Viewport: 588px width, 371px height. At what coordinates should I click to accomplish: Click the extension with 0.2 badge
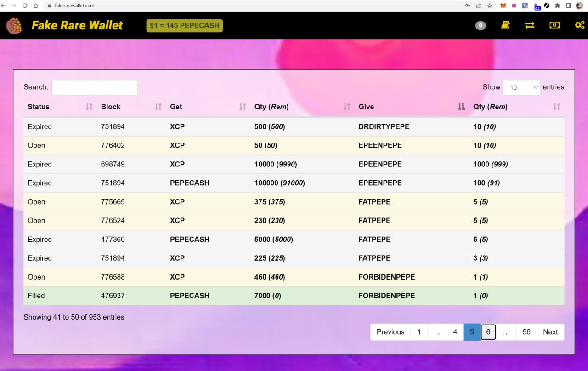(x=537, y=6)
